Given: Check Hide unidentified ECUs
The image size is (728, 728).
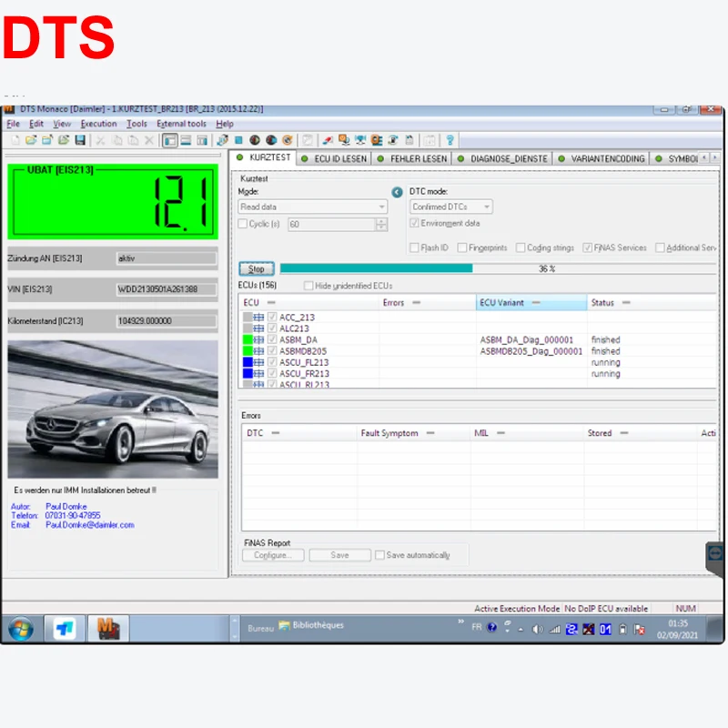Looking at the screenshot, I should tap(308, 286).
